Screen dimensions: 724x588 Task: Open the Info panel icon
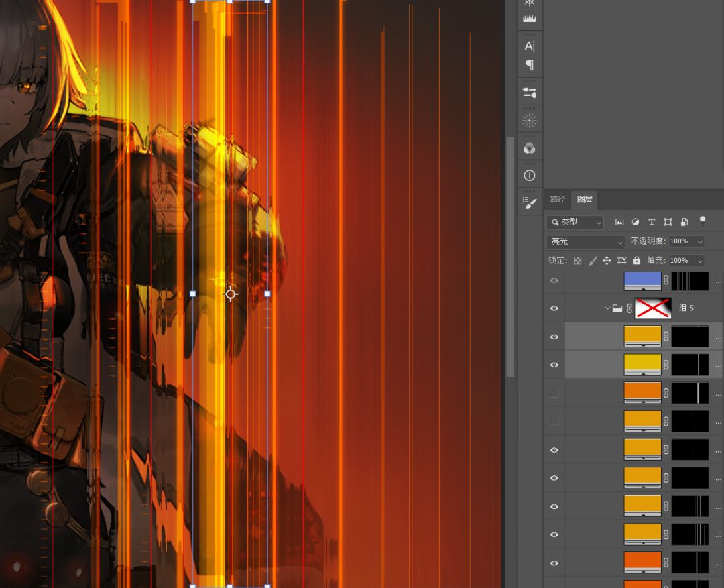point(529,175)
